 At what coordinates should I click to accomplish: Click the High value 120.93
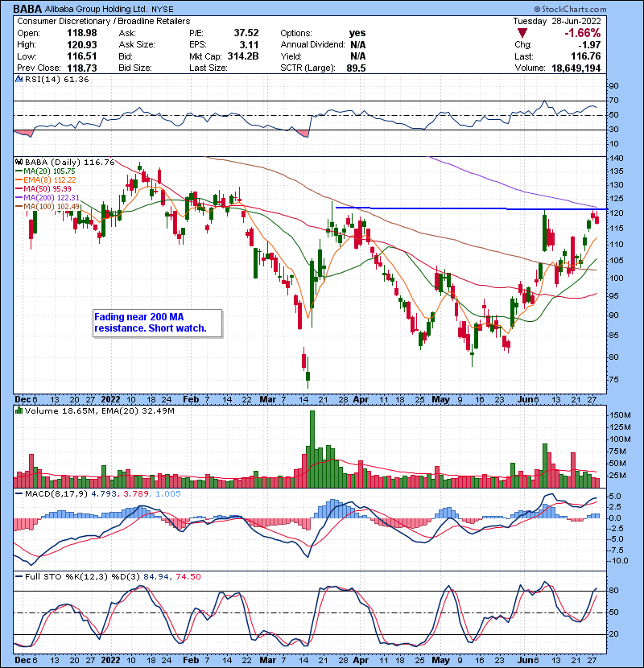(x=82, y=45)
